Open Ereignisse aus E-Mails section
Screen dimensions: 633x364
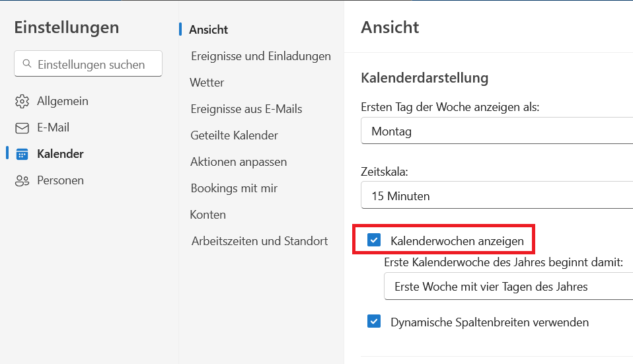point(246,109)
